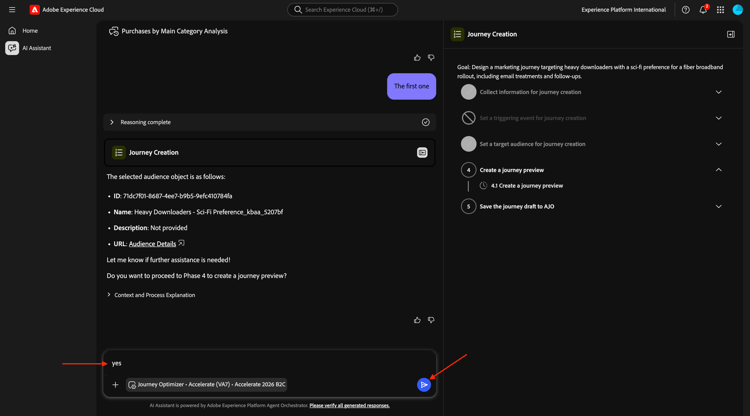Click the Purchases by Main Category Analysis chat icon

[113, 31]
